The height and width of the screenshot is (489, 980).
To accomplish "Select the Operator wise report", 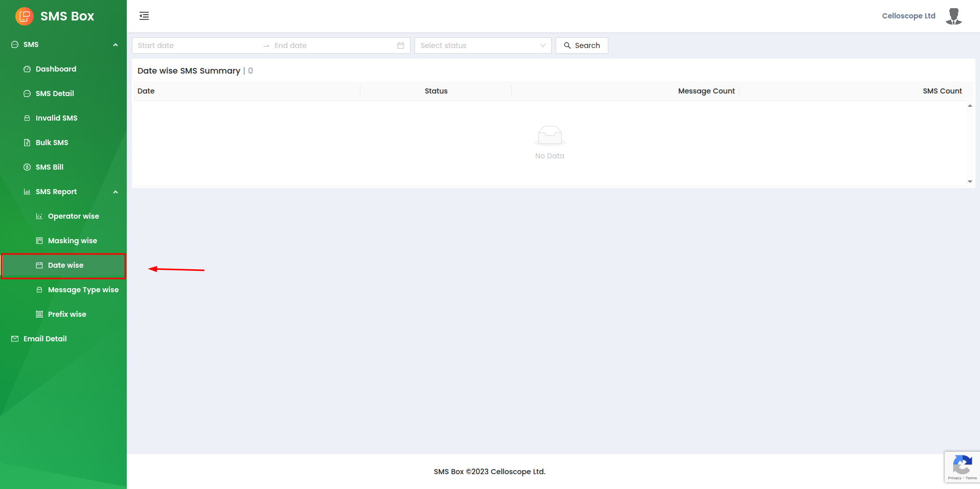I will pos(73,216).
